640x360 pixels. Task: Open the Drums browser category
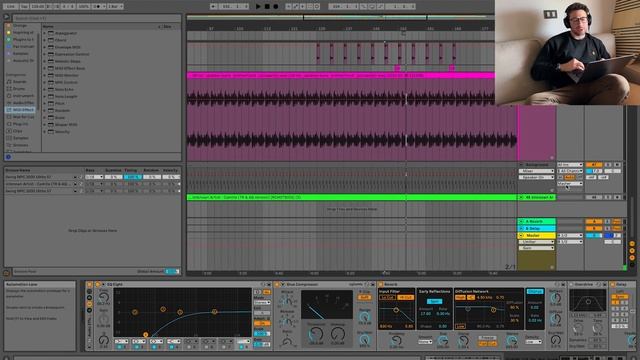tap(19, 89)
